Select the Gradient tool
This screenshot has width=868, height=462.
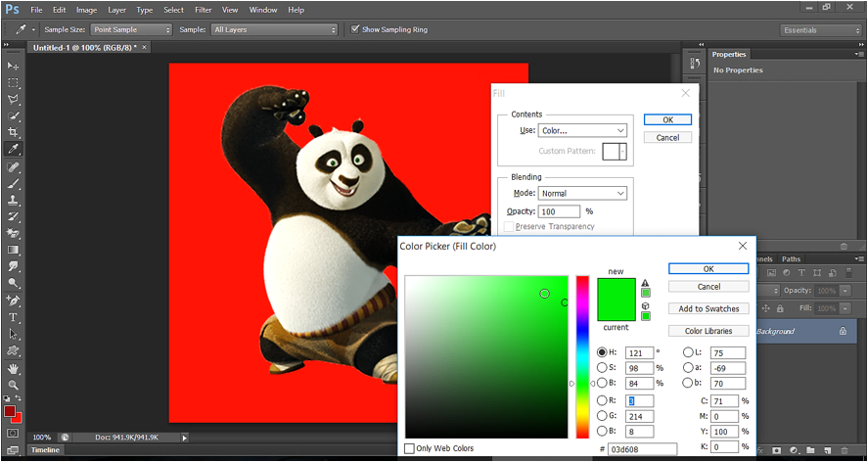[x=13, y=250]
